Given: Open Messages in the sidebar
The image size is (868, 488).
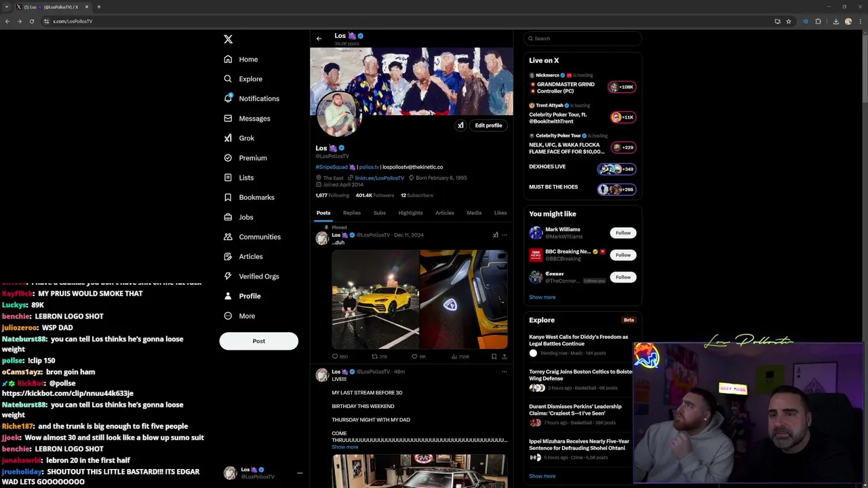Looking at the screenshot, I should 247,118.
